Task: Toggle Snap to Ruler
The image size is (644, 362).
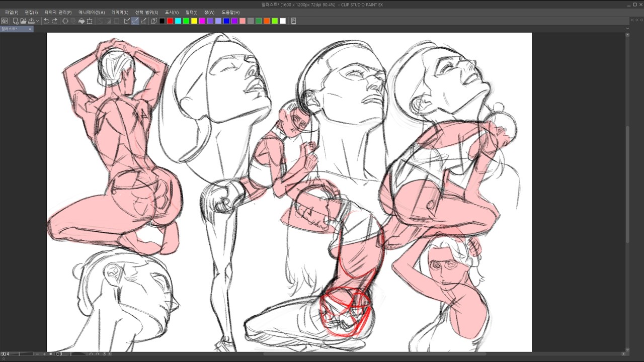Action: pyautogui.click(x=127, y=21)
